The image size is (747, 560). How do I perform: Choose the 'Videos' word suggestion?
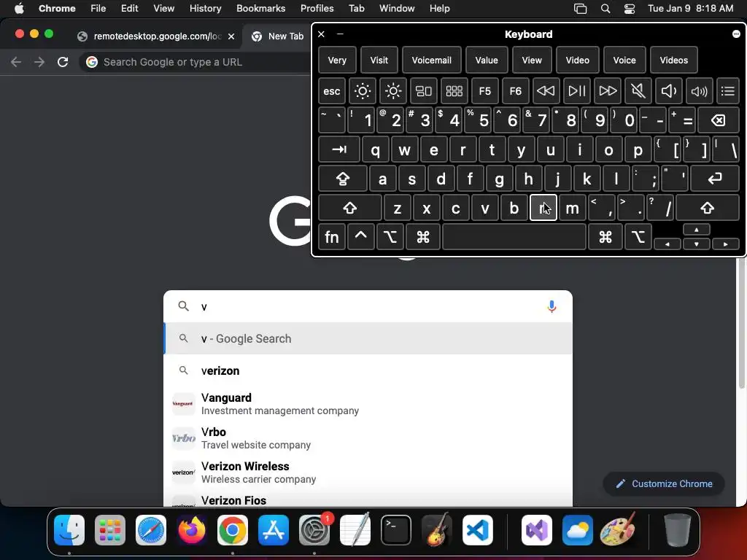(673, 60)
